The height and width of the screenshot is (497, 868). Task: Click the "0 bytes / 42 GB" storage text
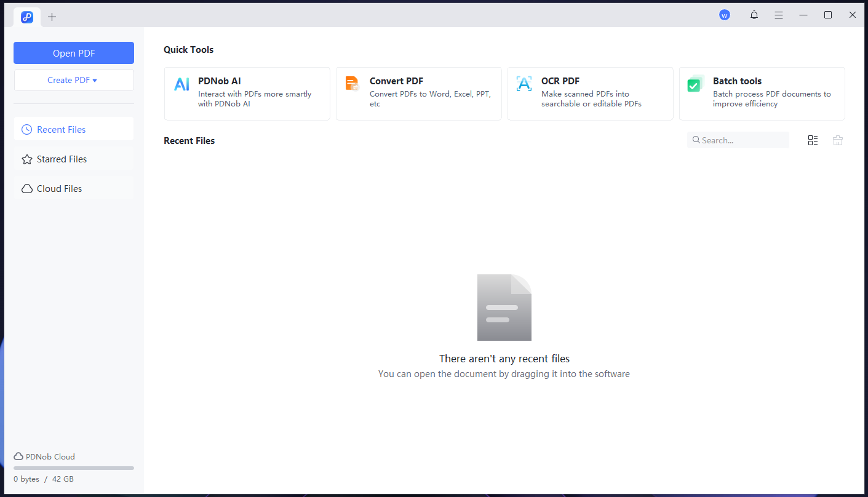tap(44, 479)
